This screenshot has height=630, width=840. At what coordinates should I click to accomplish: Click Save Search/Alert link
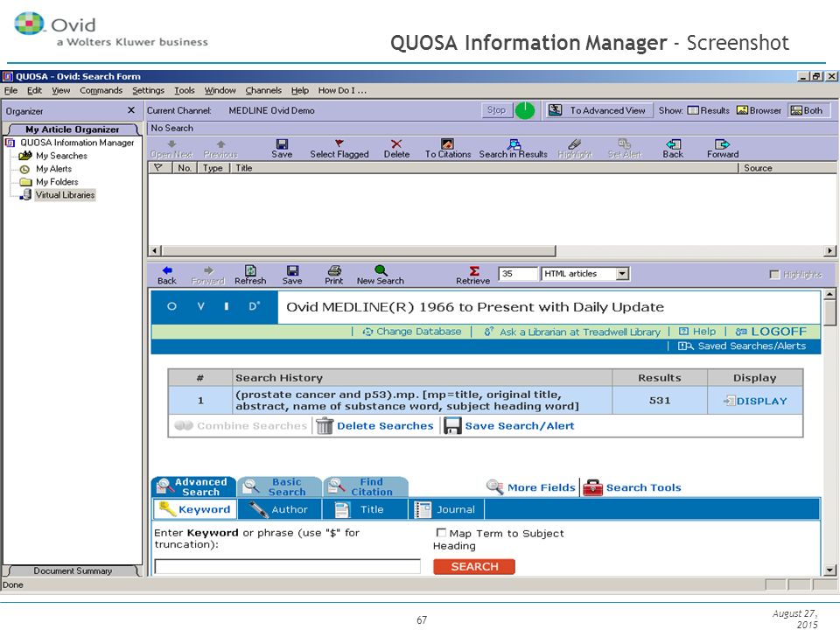coord(519,426)
